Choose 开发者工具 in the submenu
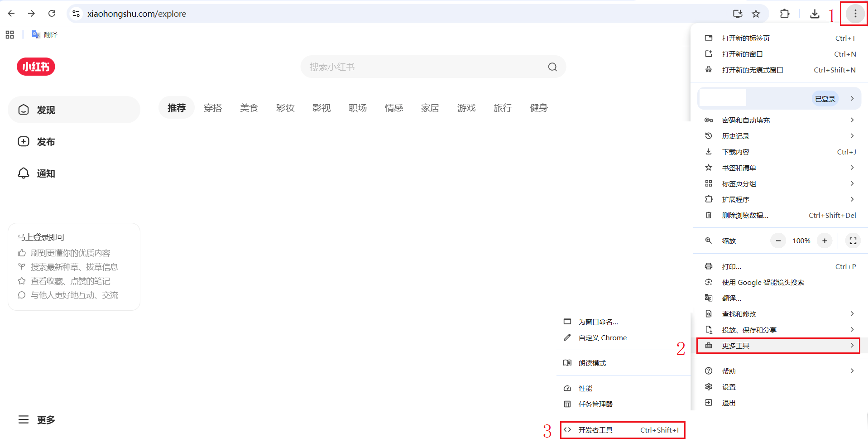Image resolution: width=868 pixels, height=443 pixels. (623, 430)
